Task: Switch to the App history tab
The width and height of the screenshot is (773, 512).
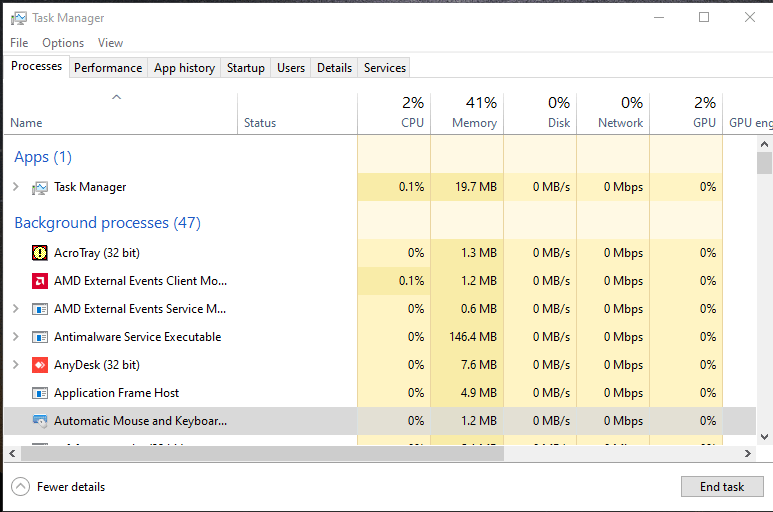Action: (184, 68)
